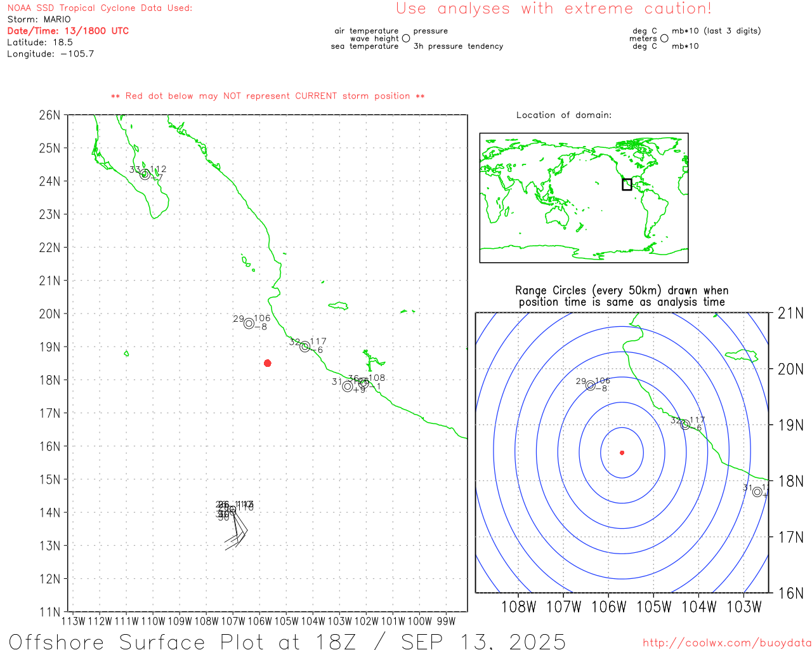The image size is (812, 650).
Task: Select buoy 29 106 in range circles map
Action: 591,385
